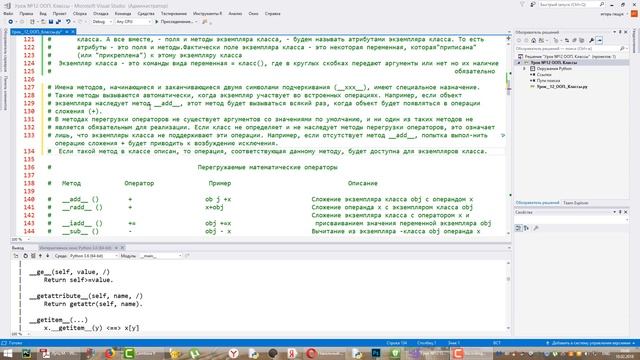The height and width of the screenshot is (360, 640).
Task: Click the Alphabetical sort icon in Properties panel
Action: [x=526, y=228]
